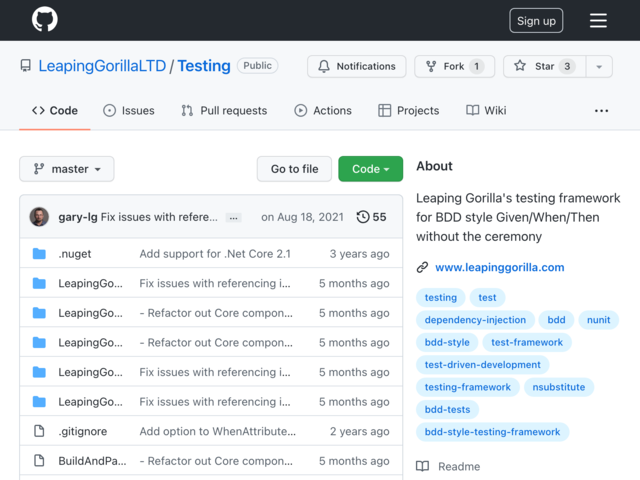Select the nsubstitute topic tag
This screenshot has height=480, width=640.
tap(559, 387)
